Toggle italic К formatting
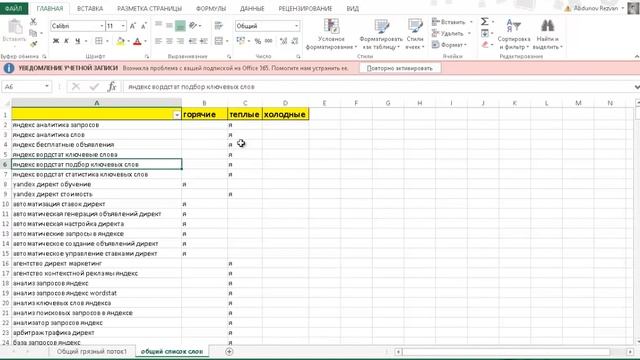The image size is (640, 360). click(x=66, y=41)
